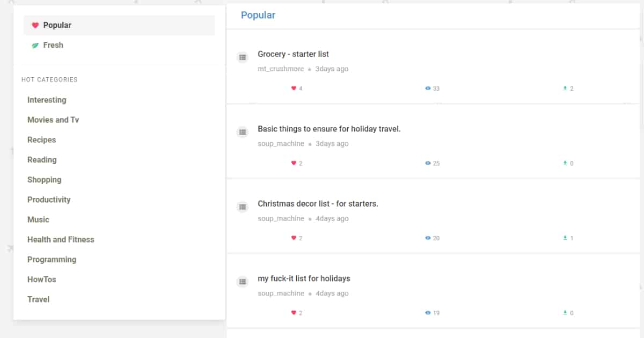This screenshot has height=338, width=644.
Task: Click download icon on holiday travel list
Action: [565, 163]
